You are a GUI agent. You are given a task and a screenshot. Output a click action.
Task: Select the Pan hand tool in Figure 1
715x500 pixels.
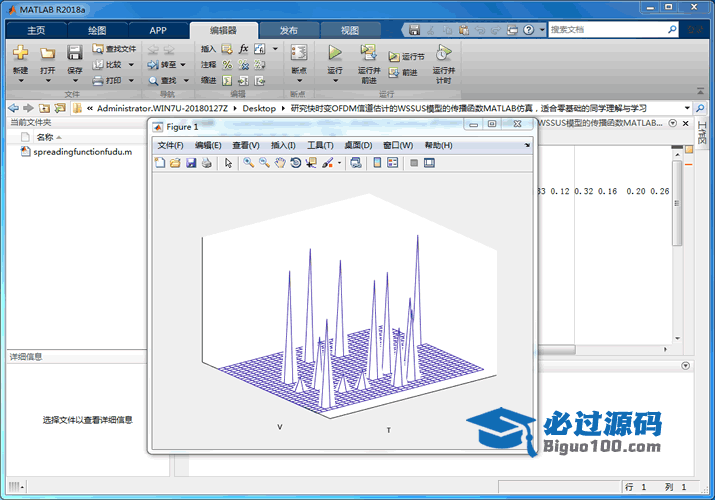click(x=280, y=163)
